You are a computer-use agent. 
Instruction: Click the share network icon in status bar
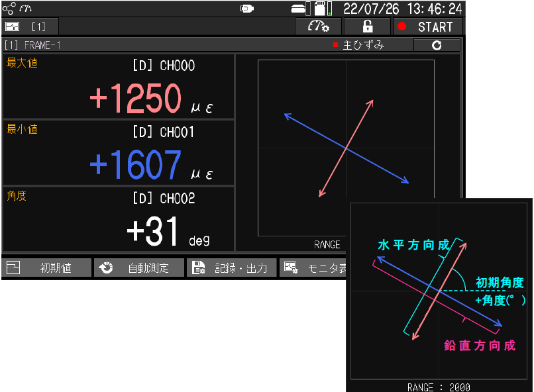(x=9, y=9)
